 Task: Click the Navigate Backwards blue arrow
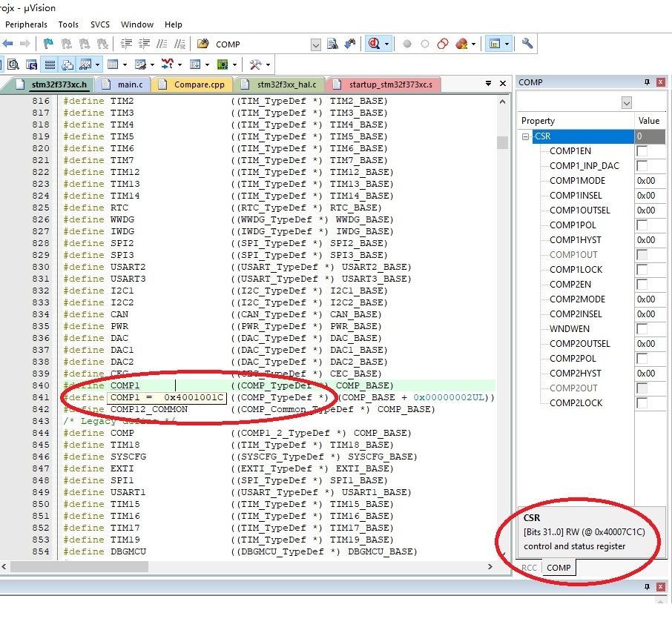click(x=8, y=44)
